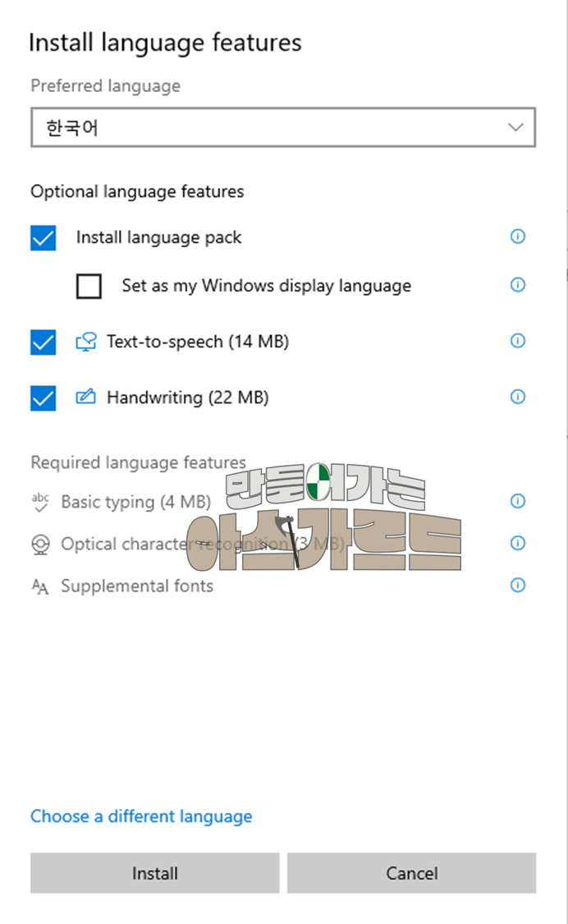568x924 pixels.
Task: Click the Text-to-speech (14 MB) label
Action: 198,342
